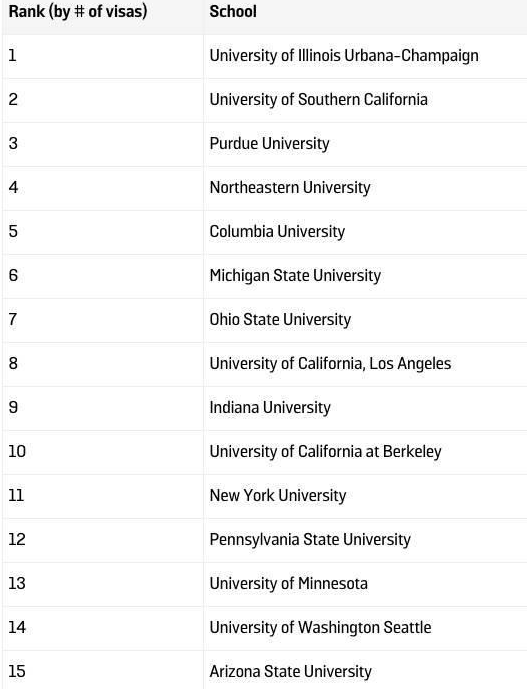Click Pennsylvania State University entry
527x689 pixels.
(x=310, y=540)
